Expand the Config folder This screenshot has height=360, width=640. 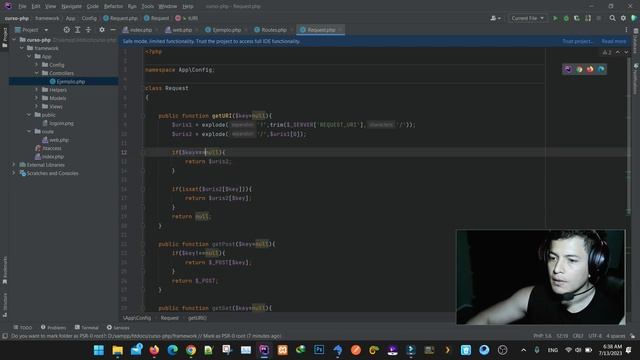pos(36,65)
